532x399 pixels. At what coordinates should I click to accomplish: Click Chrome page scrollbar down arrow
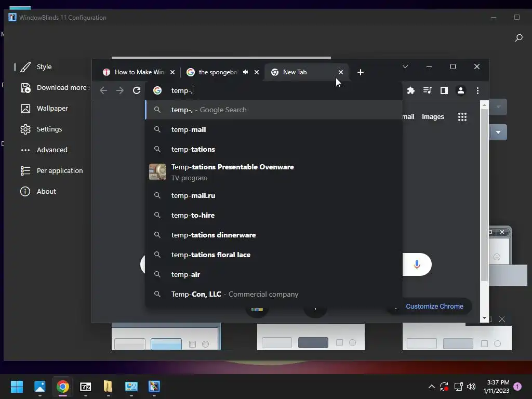click(x=484, y=318)
